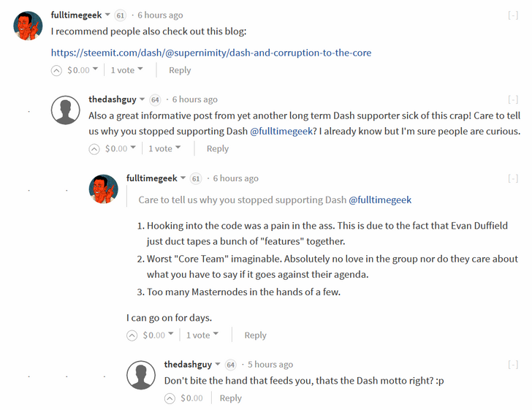Collapse the top fulltimegeek comment thread

pos(513,15)
